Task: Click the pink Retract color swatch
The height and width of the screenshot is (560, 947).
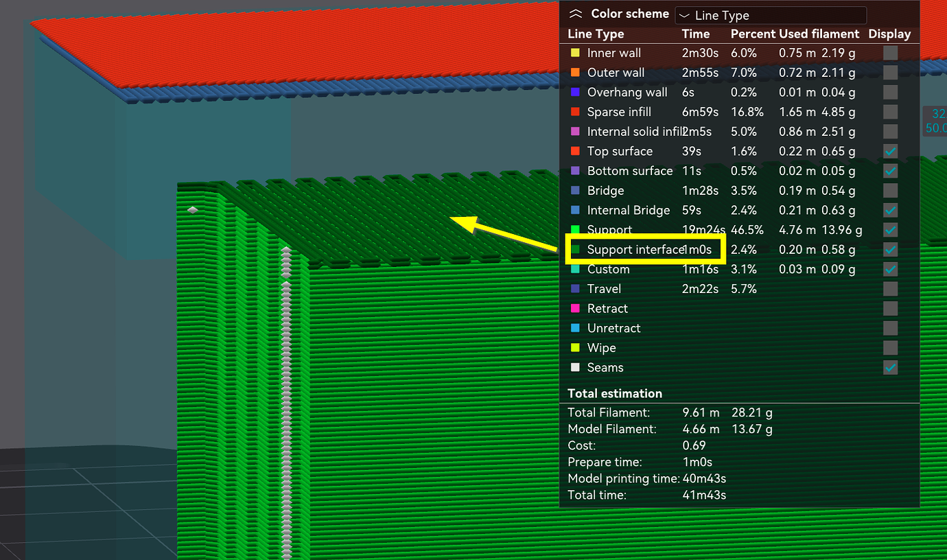Action: pos(575,309)
